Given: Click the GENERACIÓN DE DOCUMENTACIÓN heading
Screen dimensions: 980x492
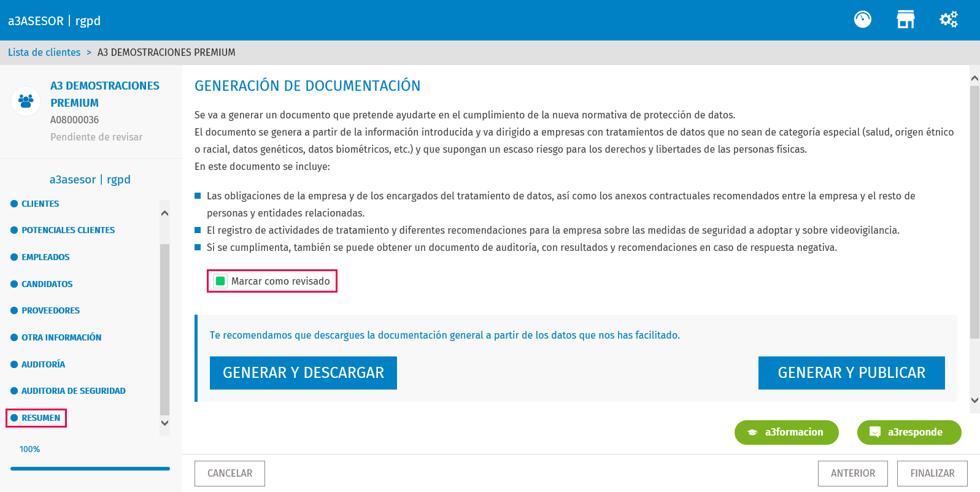Looking at the screenshot, I should click(x=307, y=86).
